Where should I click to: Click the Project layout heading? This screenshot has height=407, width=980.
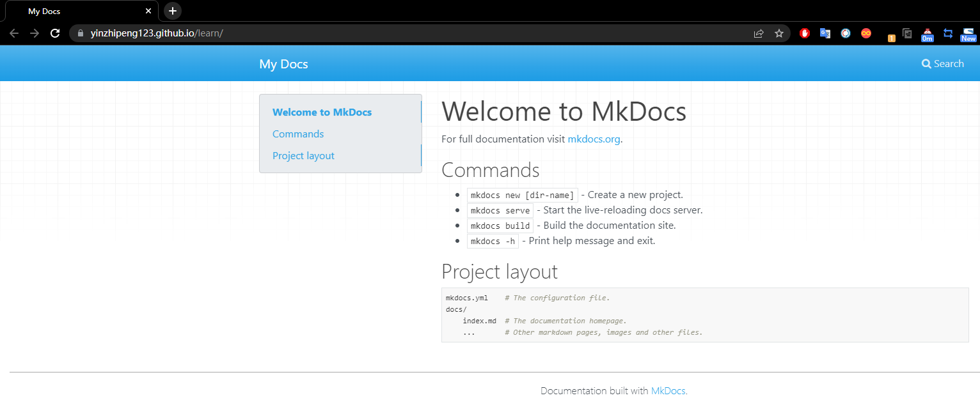500,272
